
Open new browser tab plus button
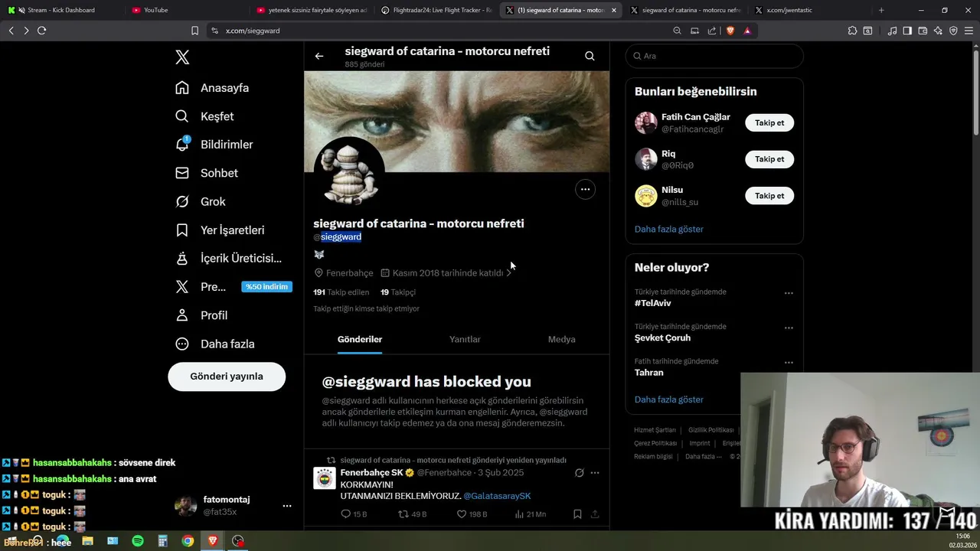pyautogui.click(x=881, y=10)
